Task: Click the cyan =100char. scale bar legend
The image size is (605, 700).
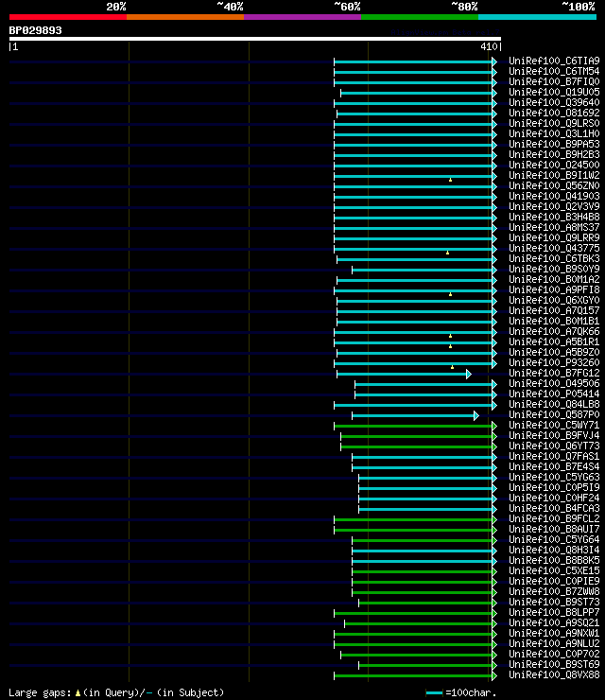Action: 434,692
